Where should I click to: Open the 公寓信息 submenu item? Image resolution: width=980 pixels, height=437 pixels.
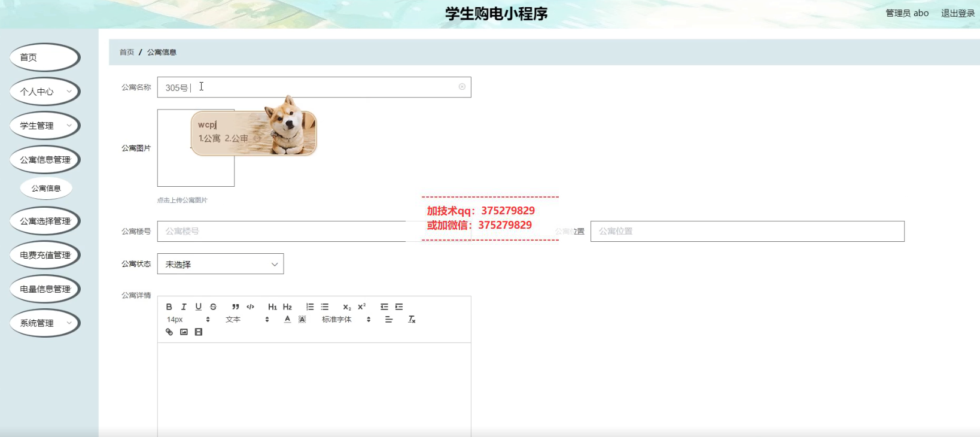46,189
